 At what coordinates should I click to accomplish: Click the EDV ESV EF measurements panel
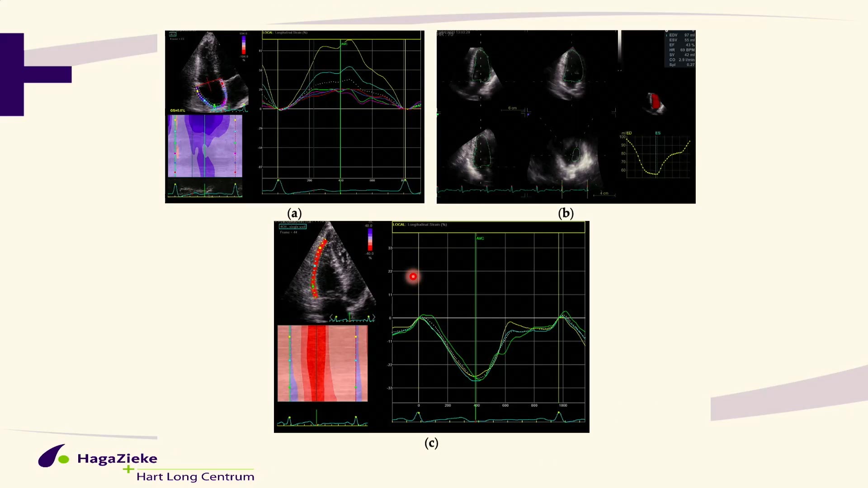tap(681, 50)
